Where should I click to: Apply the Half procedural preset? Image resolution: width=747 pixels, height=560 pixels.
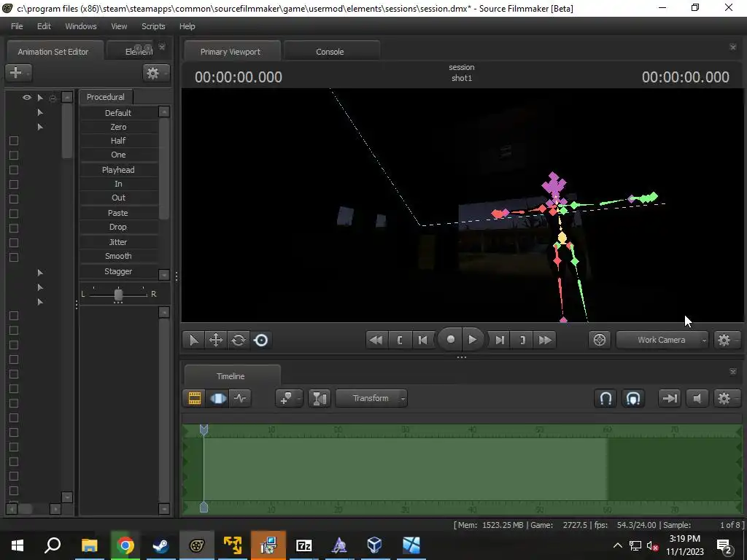pos(118,141)
